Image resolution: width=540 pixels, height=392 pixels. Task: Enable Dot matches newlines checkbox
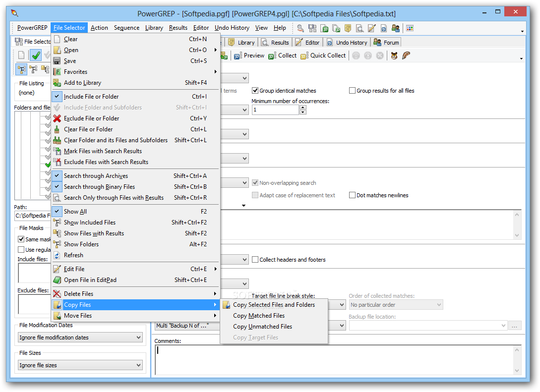352,195
